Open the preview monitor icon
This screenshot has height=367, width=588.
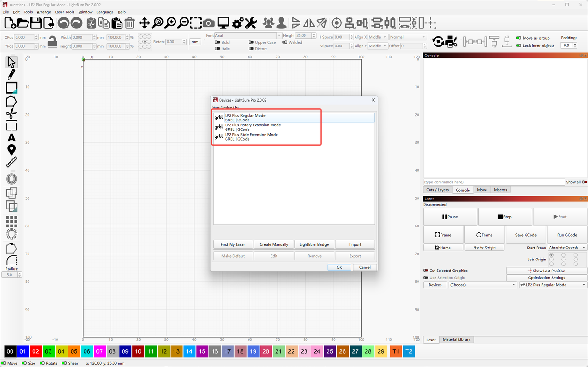223,23
